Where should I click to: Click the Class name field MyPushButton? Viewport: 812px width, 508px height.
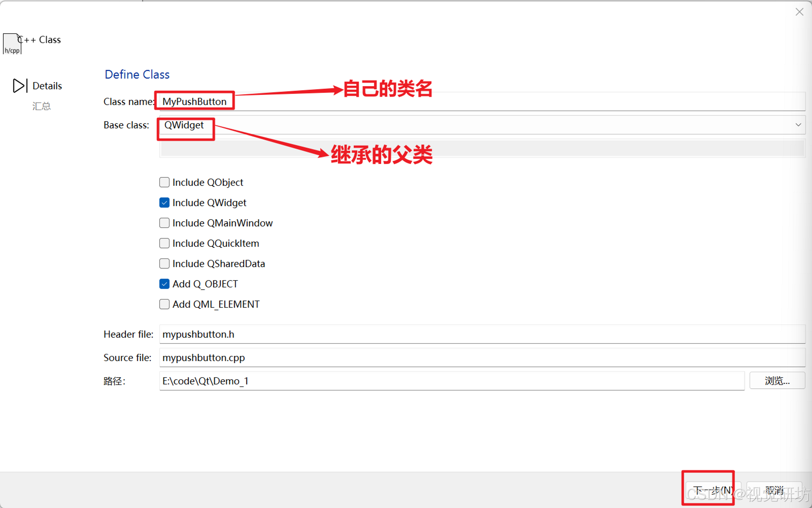[x=474, y=102]
